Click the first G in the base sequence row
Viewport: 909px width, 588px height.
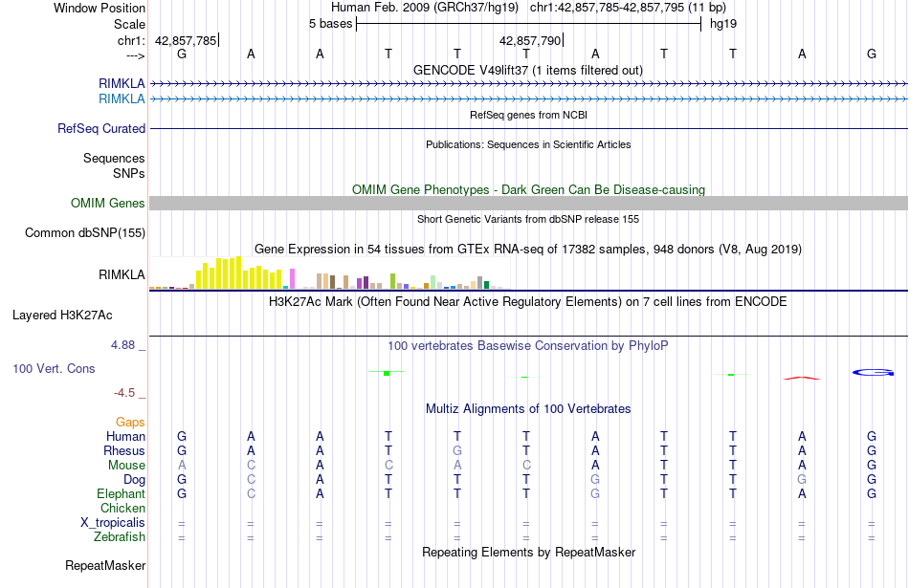pos(182,54)
